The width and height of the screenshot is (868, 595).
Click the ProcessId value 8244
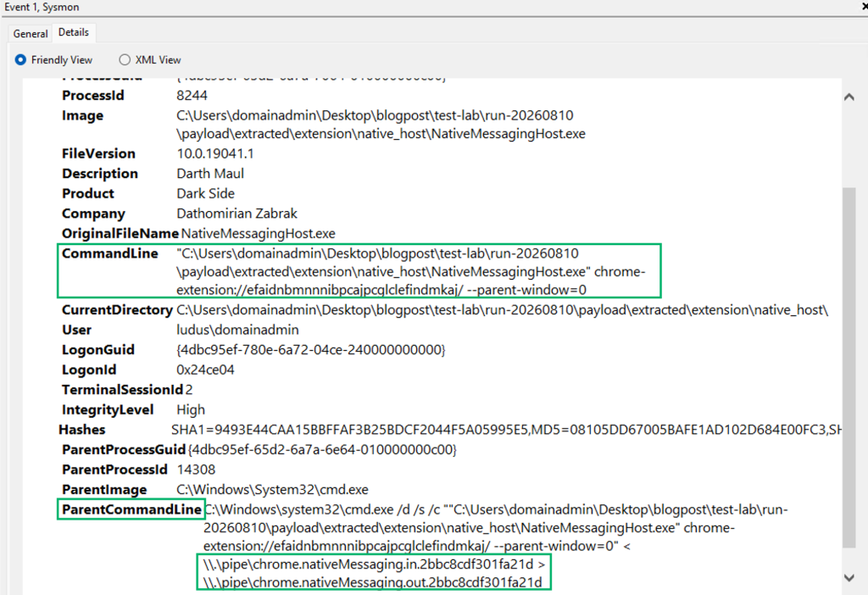pyautogui.click(x=192, y=95)
